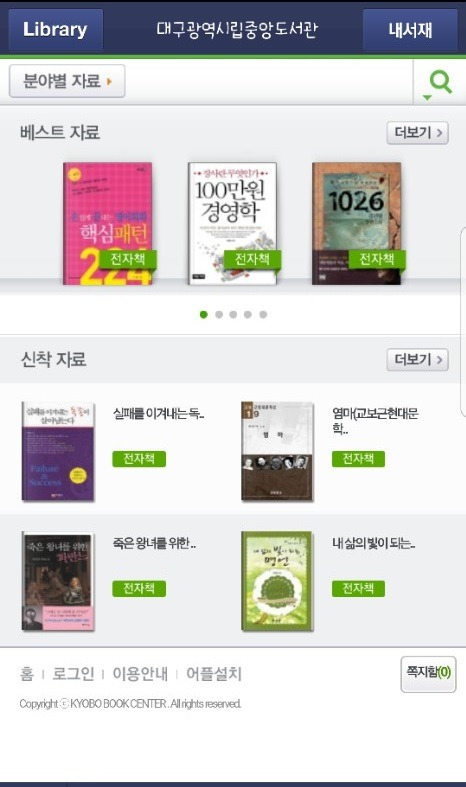Expand 더보기 for 신착 자료
This screenshot has width=466, height=787.
[418, 360]
